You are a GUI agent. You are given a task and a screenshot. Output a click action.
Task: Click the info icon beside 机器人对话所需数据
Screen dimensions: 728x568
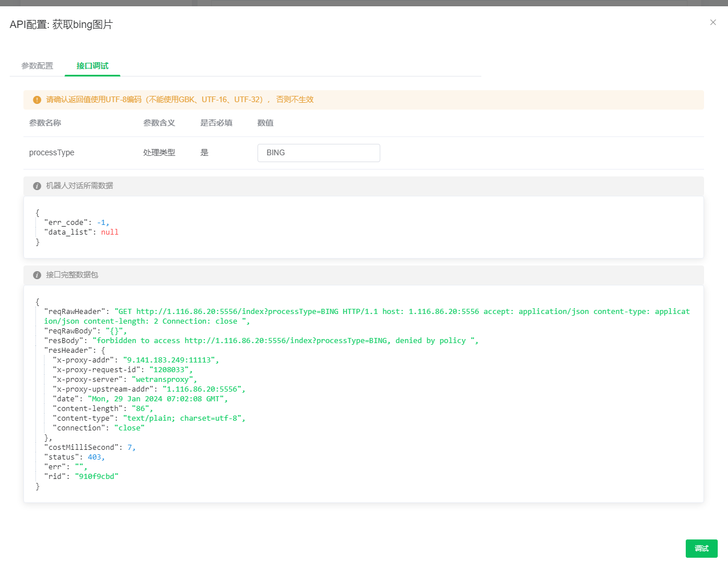(37, 186)
